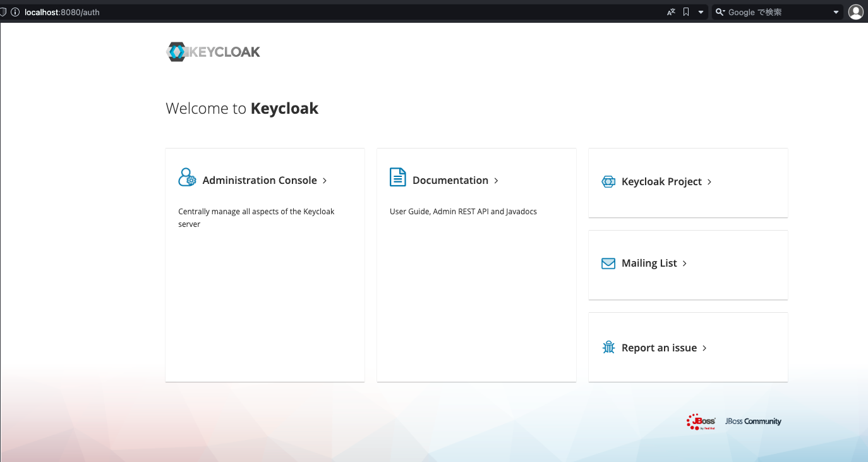This screenshot has width=868, height=462.
Task: Open the Administration Console link
Action: tap(259, 180)
